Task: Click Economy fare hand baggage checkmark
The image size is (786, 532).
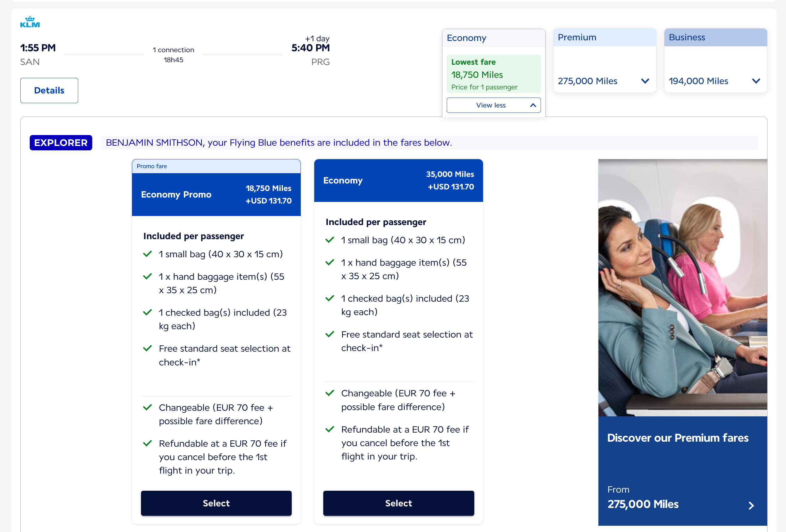Action: [330, 263]
